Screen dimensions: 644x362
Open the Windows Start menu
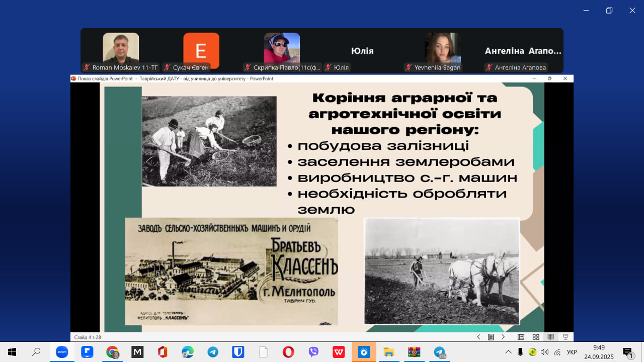coord(12,352)
